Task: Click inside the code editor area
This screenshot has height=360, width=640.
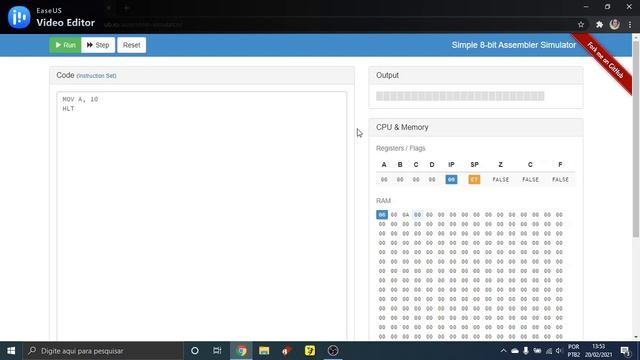Action: tap(202, 216)
